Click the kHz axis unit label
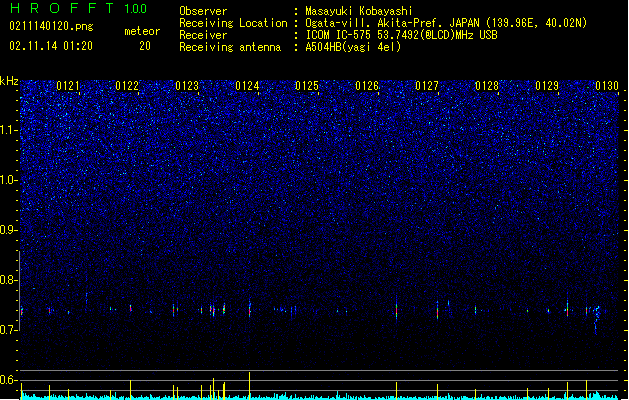Viewport: 629px width, 400px height. (9, 81)
